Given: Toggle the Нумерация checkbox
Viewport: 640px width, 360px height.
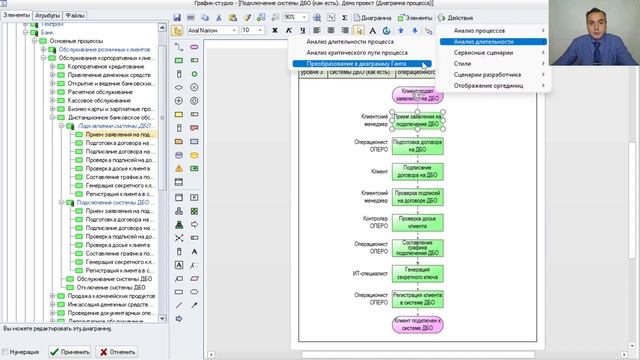Looking at the screenshot, I should coord(5,352).
